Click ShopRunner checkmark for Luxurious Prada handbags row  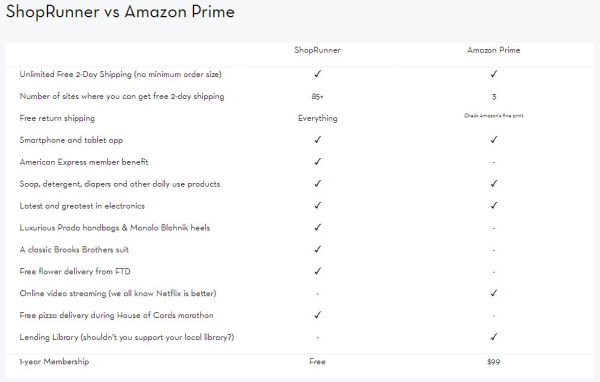[x=318, y=227]
